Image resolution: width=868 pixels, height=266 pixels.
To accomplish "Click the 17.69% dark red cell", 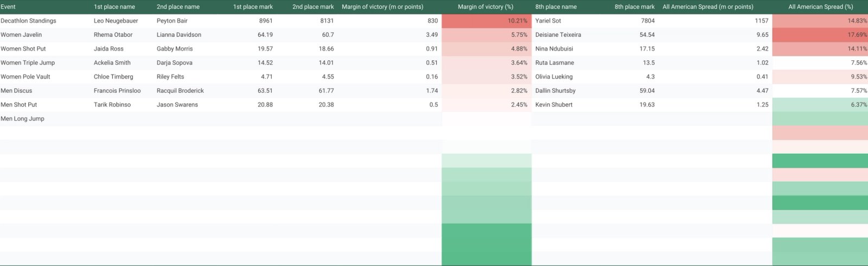I will pyautogui.click(x=820, y=35).
